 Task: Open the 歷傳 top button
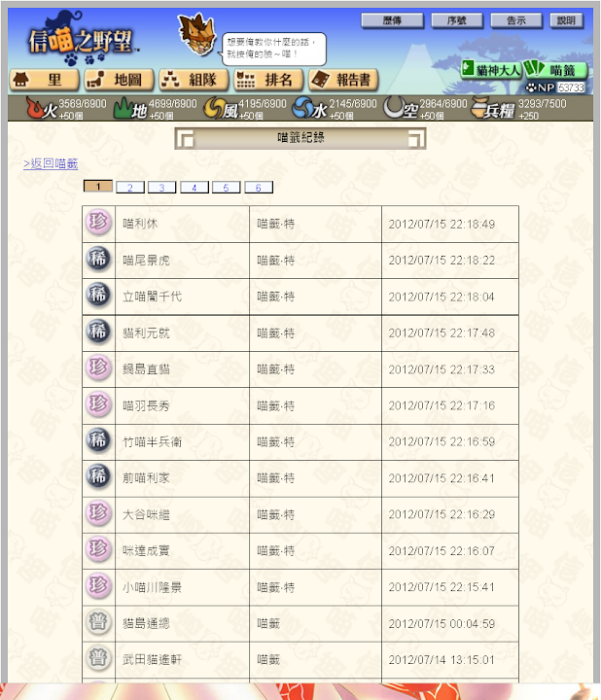[x=392, y=20]
